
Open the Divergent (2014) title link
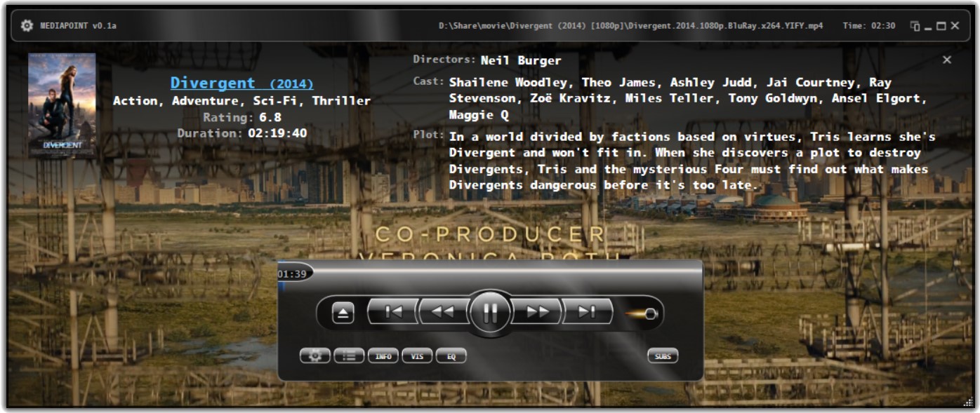tap(242, 83)
